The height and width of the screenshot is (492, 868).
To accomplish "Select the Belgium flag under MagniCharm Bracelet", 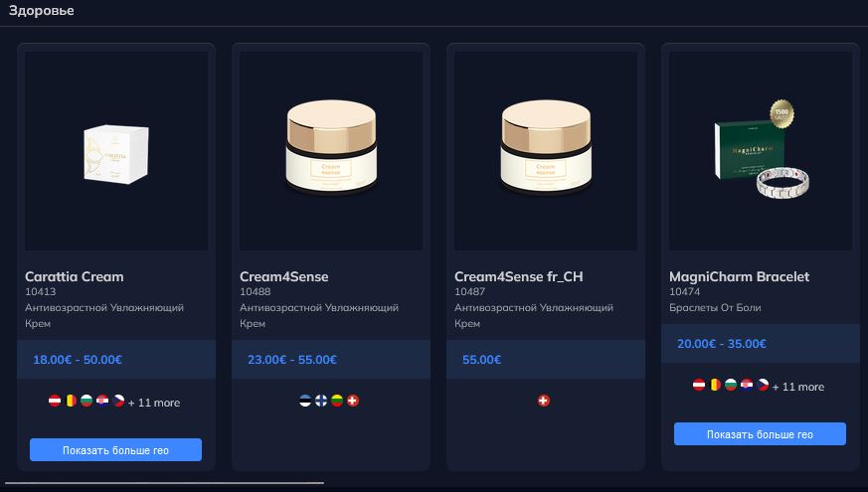I will coord(716,386).
